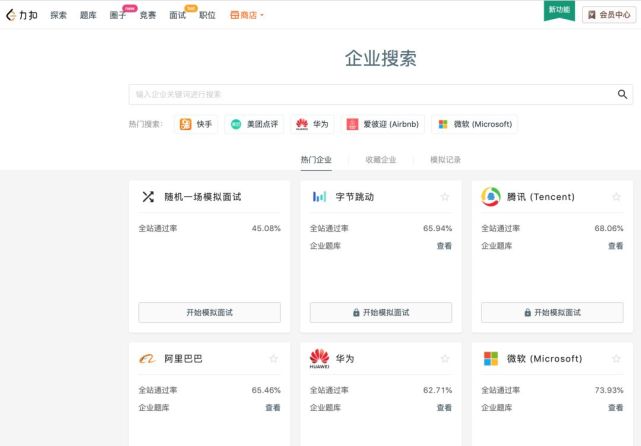Start the locked 字节跳动 mock interview

381,313
